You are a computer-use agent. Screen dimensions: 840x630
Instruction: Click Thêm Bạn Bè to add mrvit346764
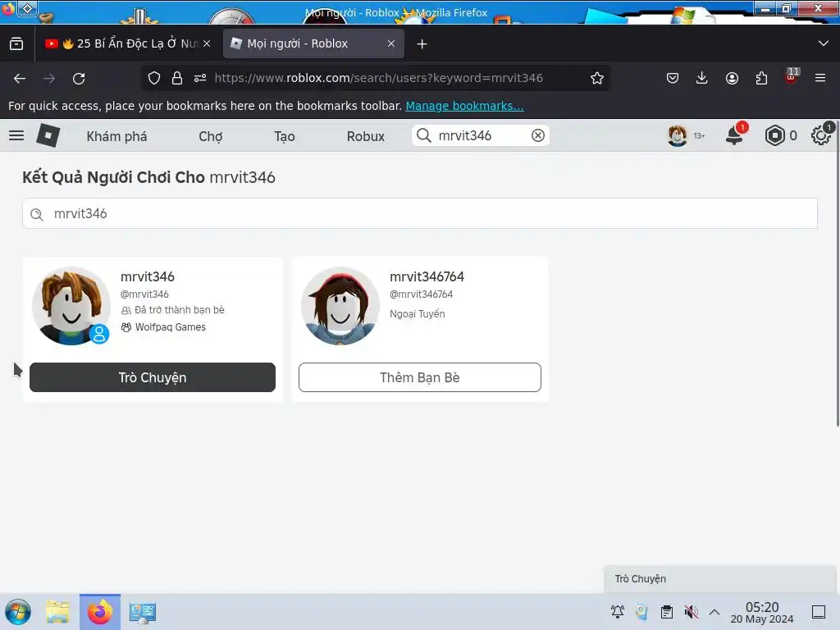pos(420,377)
